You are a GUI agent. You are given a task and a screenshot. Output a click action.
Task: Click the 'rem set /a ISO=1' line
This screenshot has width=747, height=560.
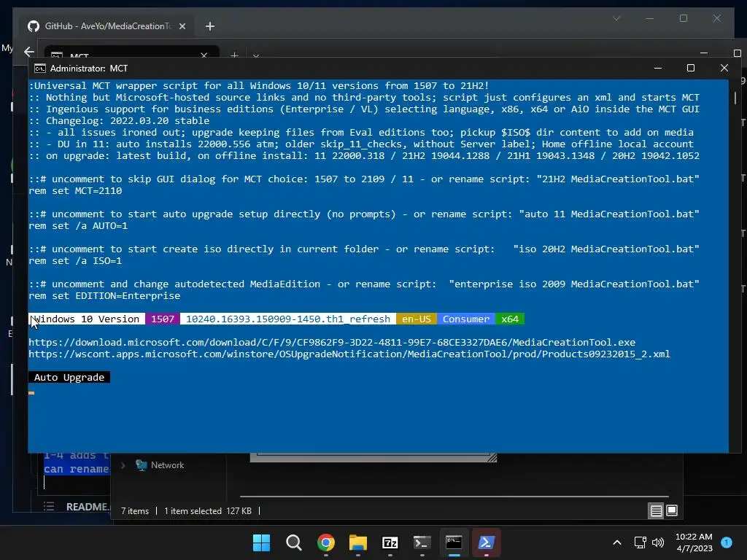[x=75, y=261]
